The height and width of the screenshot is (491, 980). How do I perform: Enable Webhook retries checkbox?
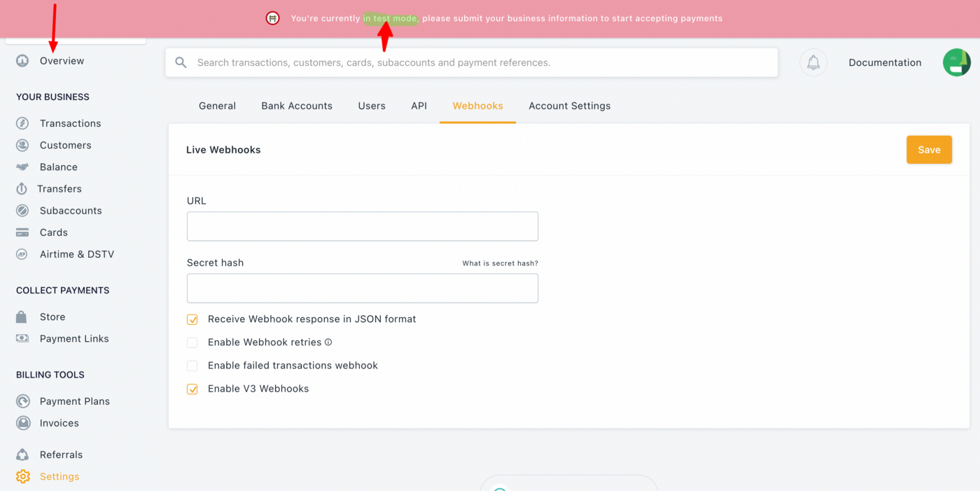(x=192, y=343)
